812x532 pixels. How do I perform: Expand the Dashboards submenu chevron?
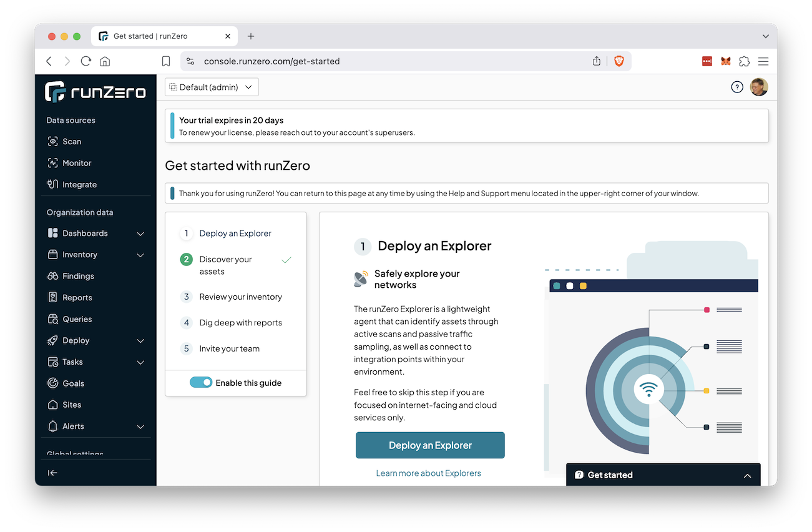tap(140, 234)
